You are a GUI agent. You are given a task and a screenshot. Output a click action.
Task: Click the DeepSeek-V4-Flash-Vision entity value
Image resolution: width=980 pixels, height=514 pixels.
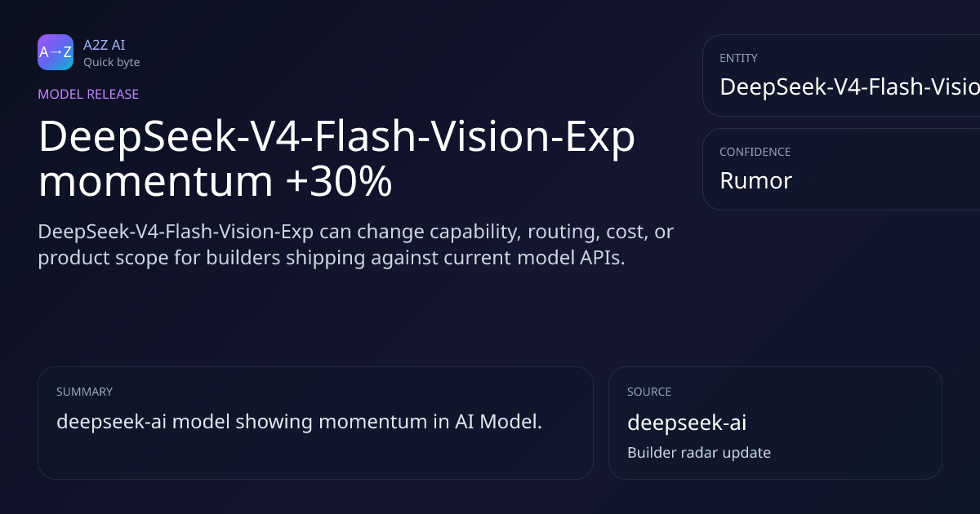point(849,86)
